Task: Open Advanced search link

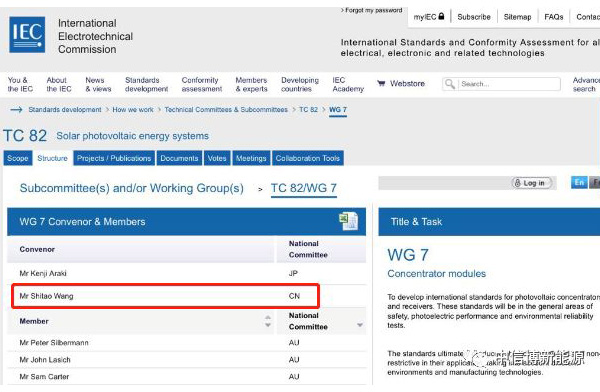Action: tap(586, 84)
